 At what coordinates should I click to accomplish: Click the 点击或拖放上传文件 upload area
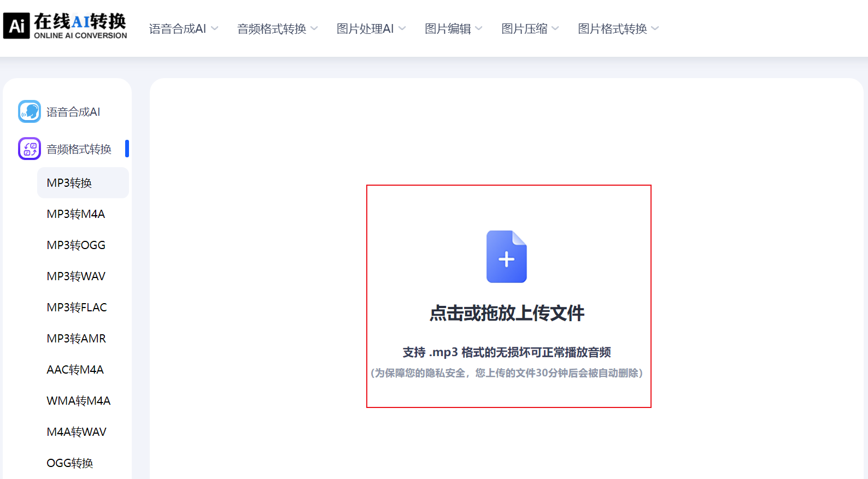tap(507, 314)
